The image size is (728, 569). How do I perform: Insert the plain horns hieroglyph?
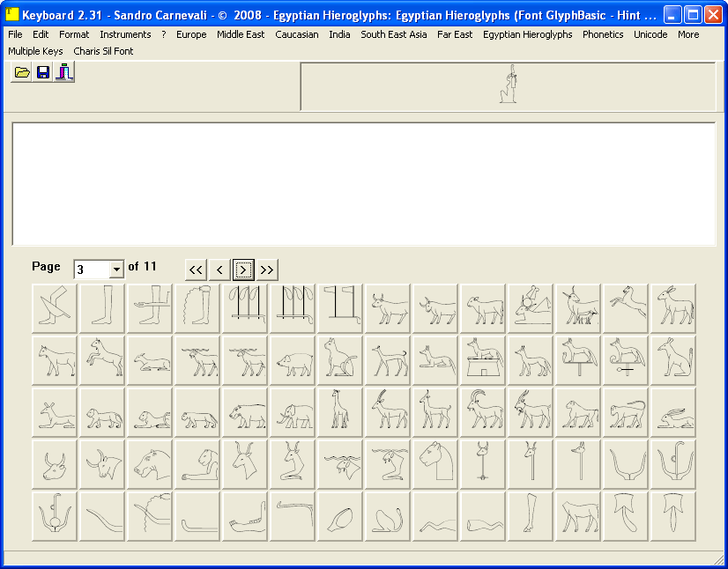click(x=627, y=464)
